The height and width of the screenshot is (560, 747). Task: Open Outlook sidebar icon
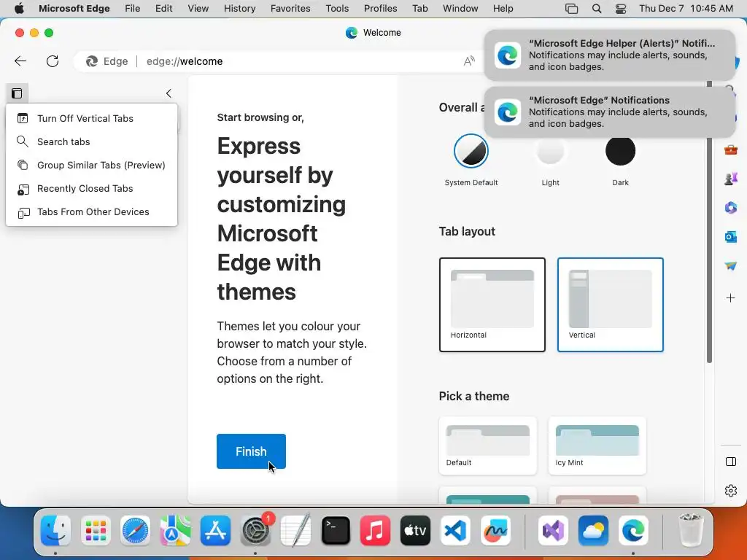point(731,237)
